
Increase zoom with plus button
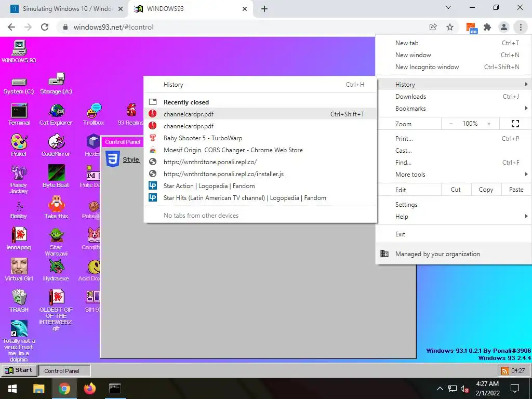coord(489,124)
